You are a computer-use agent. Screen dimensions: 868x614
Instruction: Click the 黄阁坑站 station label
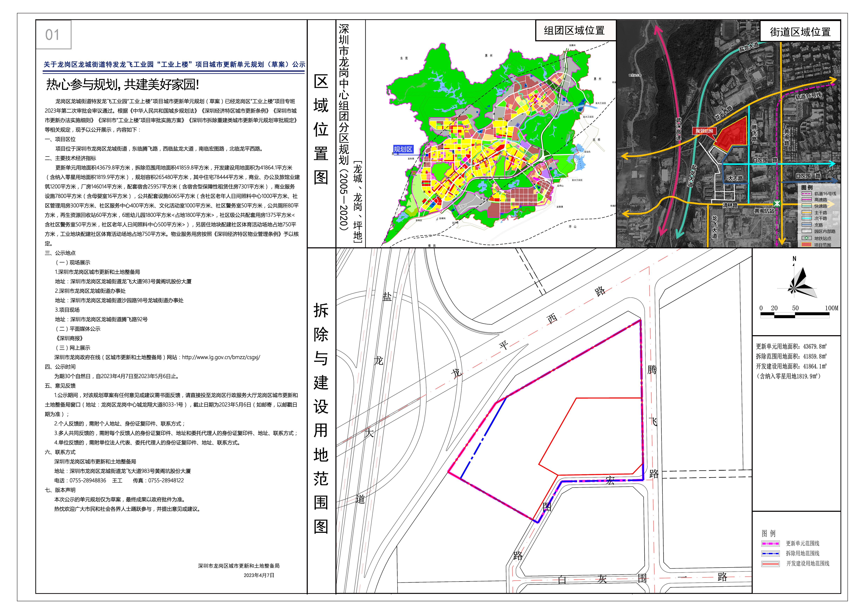(764, 211)
